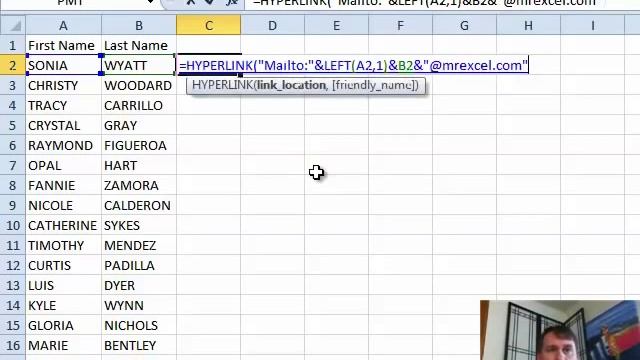Select row 13 header
The width and height of the screenshot is (640, 360).
(13, 285)
